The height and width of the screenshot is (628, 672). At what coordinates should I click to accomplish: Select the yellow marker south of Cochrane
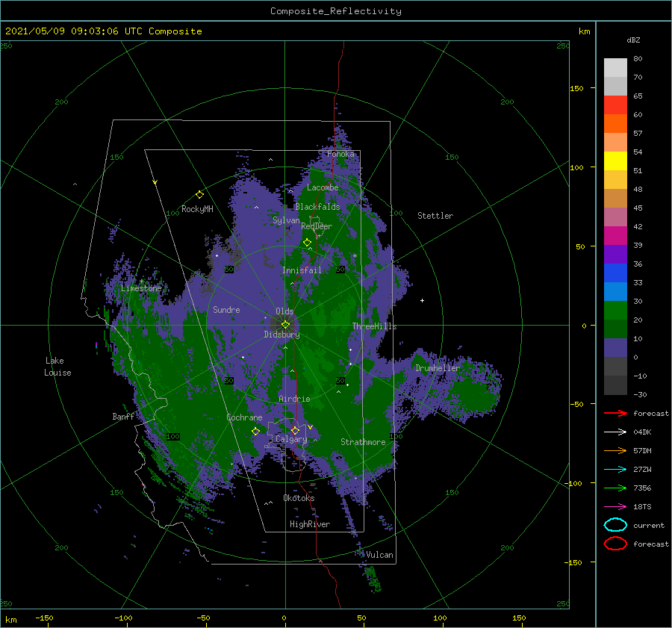[255, 432]
